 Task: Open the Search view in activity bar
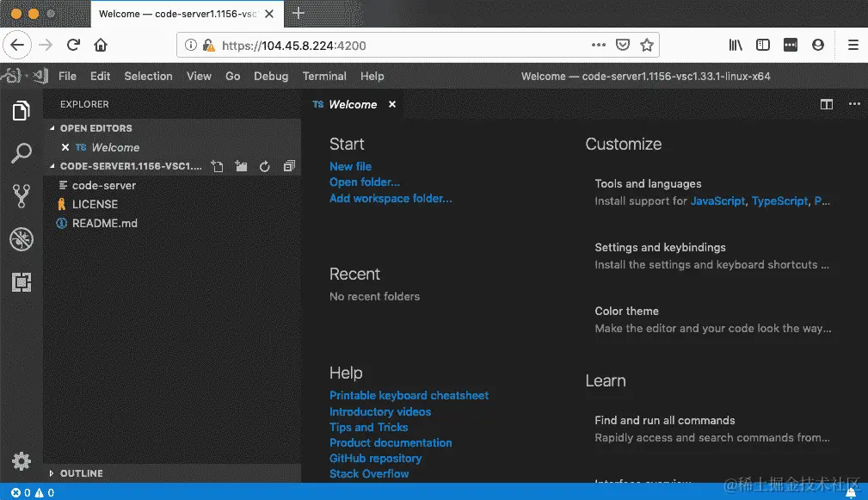21,153
